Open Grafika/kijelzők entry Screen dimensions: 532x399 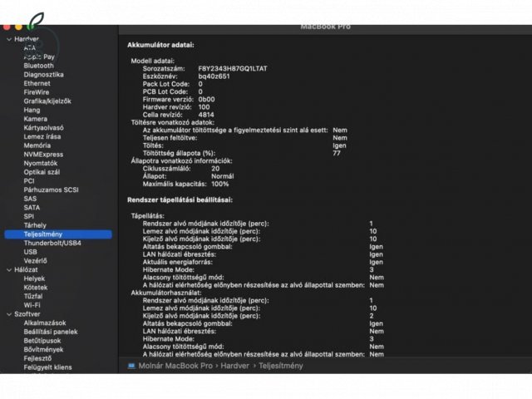[x=47, y=101]
